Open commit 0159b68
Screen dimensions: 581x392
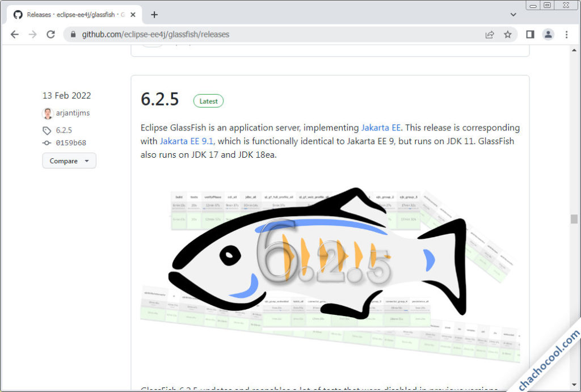[x=71, y=143]
